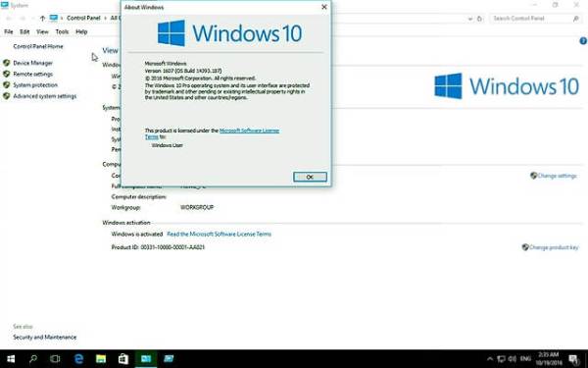Image resolution: width=588 pixels, height=368 pixels.
Task: Select the rightmost running app taskbar button
Action: 169,359
